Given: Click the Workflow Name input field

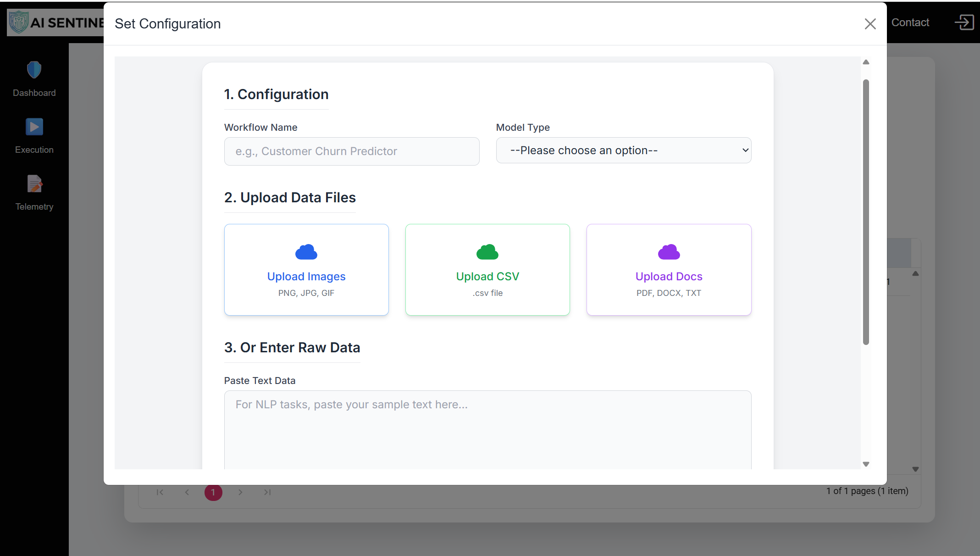Looking at the screenshot, I should [x=351, y=151].
